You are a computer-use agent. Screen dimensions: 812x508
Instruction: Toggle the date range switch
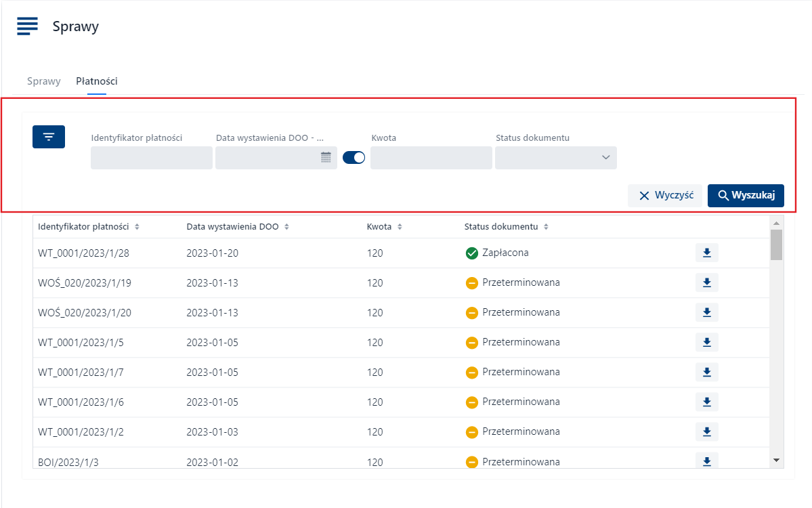pyautogui.click(x=354, y=158)
